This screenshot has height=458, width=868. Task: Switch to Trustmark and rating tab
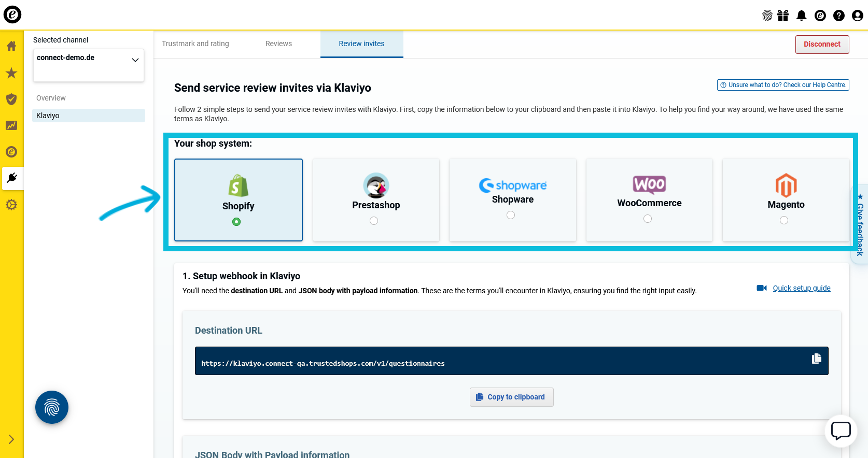[195, 44]
